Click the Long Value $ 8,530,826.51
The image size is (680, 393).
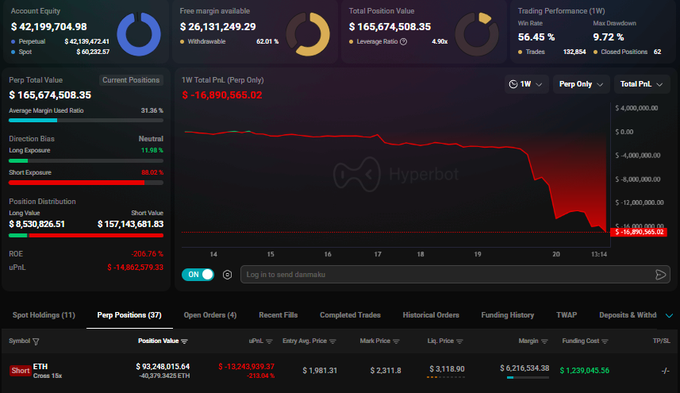pos(37,224)
